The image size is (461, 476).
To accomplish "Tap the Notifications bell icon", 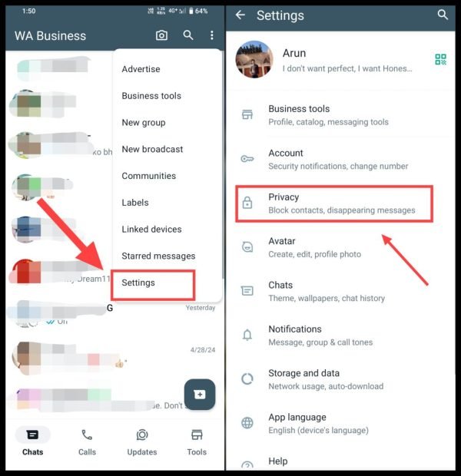I will tap(247, 336).
